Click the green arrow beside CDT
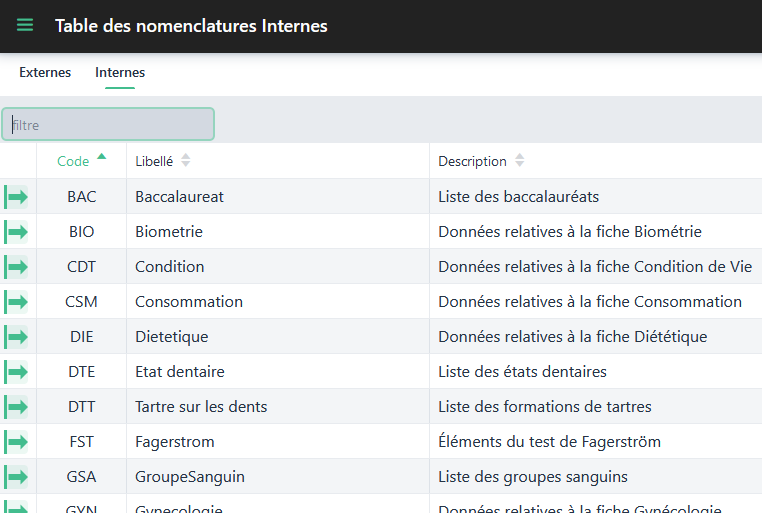Image resolution: width=762 pixels, height=513 pixels. pos(17,267)
